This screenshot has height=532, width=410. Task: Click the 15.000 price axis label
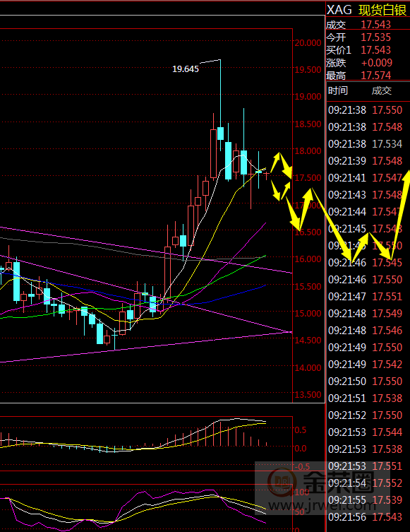[x=308, y=313]
